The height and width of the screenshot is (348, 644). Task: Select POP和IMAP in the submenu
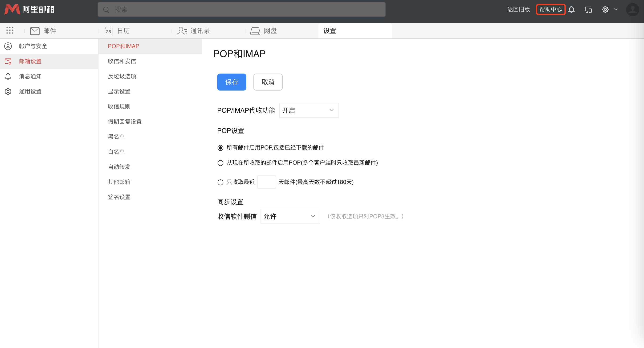[x=150, y=46]
